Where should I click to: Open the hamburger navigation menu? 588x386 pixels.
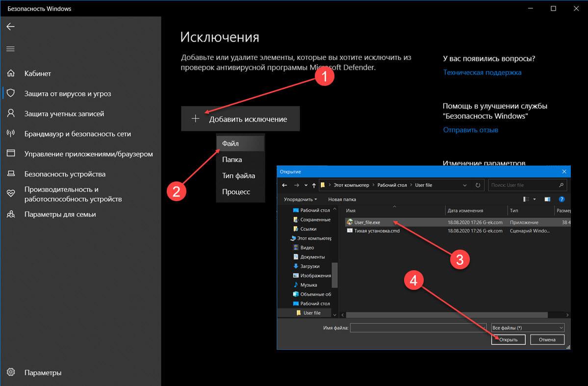point(10,49)
